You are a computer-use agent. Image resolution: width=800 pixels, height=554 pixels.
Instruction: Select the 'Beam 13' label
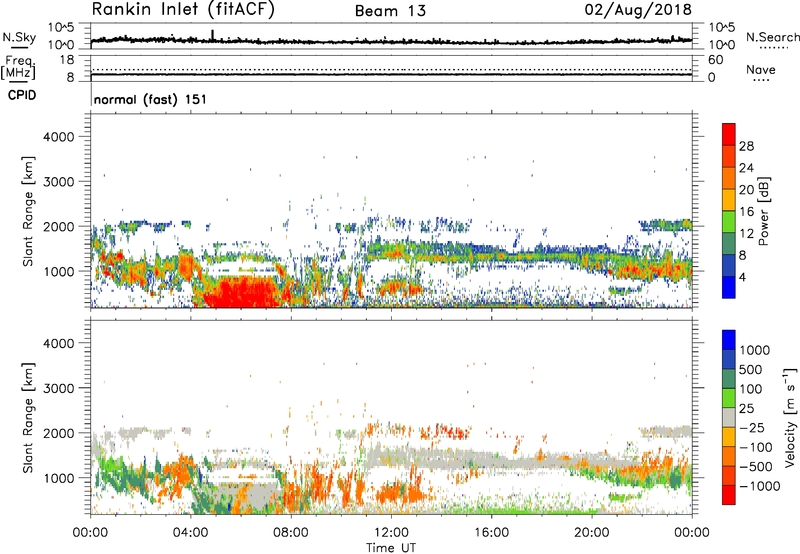coord(390,11)
